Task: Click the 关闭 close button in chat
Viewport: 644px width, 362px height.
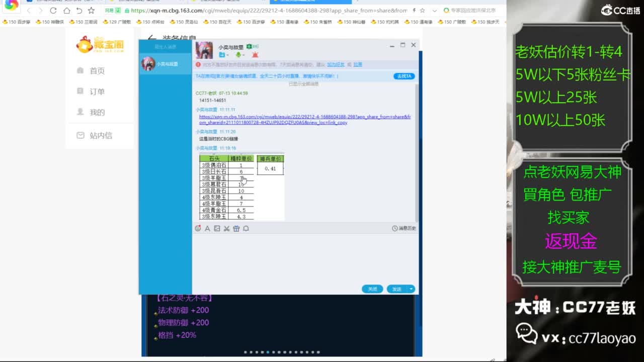Action: coord(372,289)
